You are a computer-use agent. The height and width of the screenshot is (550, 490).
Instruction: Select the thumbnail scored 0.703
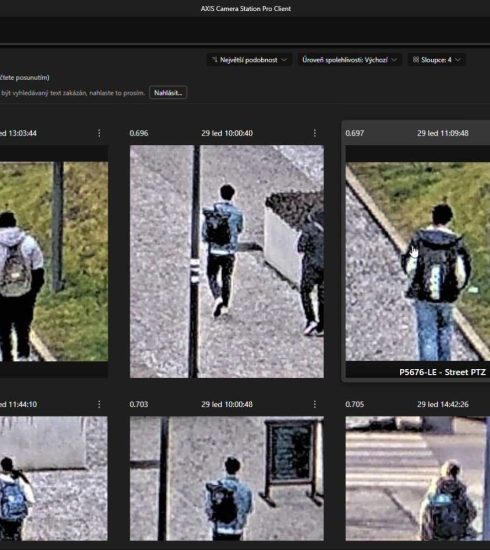227,478
